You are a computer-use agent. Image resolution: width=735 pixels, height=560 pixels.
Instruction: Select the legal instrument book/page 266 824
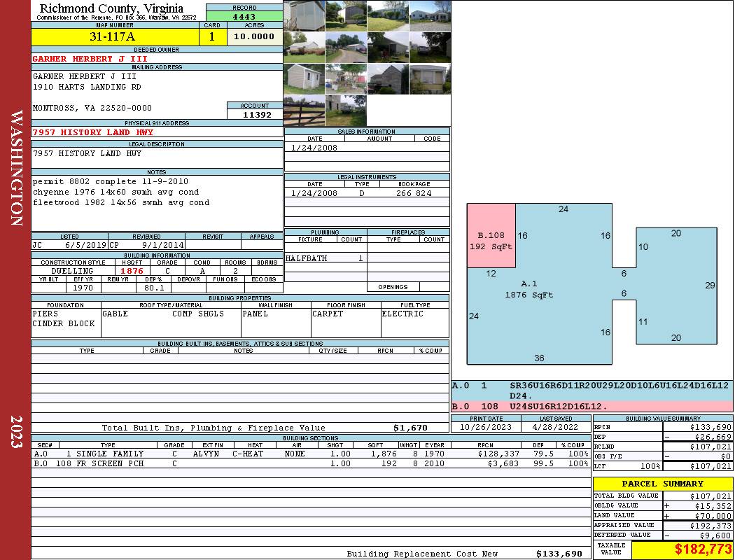point(413,193)
